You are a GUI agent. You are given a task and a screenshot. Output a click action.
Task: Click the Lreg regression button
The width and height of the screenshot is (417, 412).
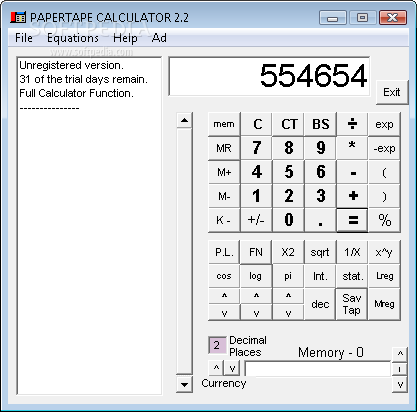pyautogui.click(x=384, y=276)
